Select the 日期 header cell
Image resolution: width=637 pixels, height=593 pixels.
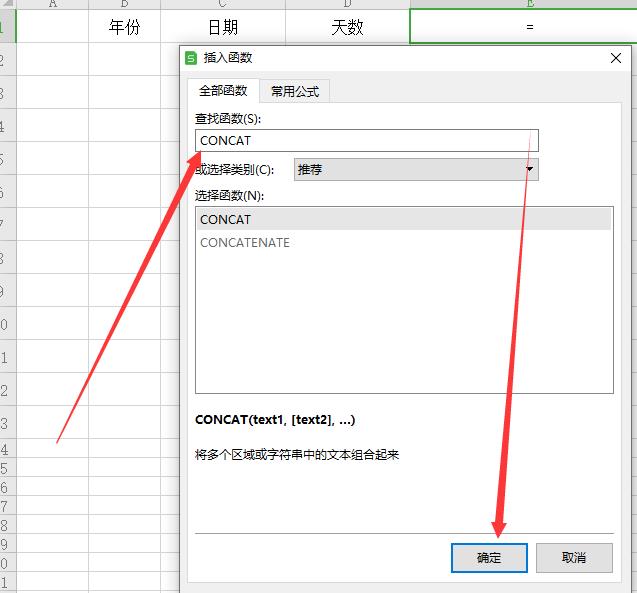[x=222, y=28]
